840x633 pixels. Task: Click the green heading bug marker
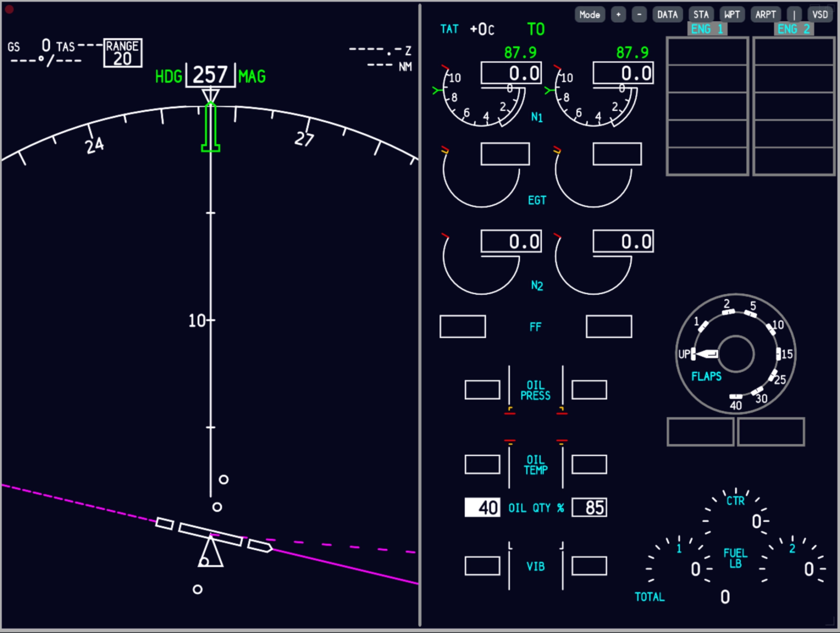210,128
